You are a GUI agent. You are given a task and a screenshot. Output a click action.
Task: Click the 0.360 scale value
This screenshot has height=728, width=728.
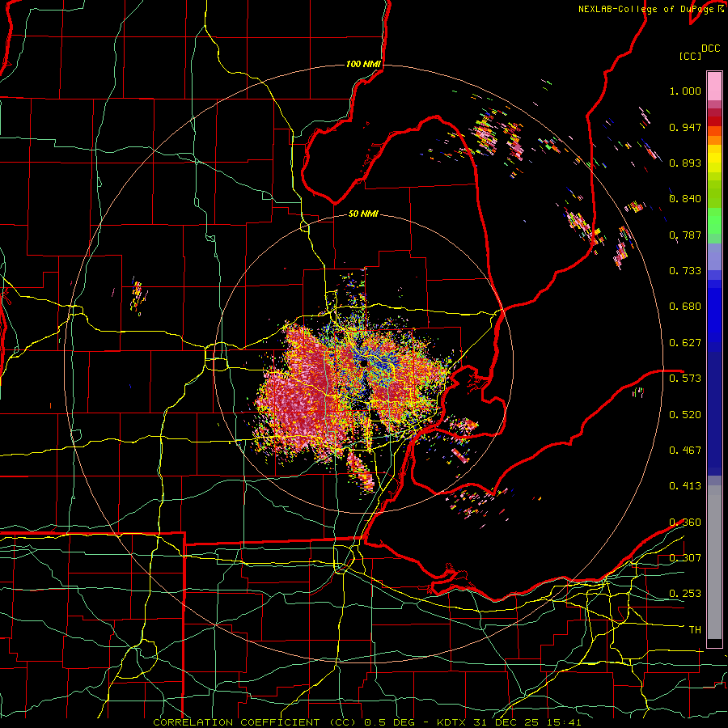(x=685, y=523)
